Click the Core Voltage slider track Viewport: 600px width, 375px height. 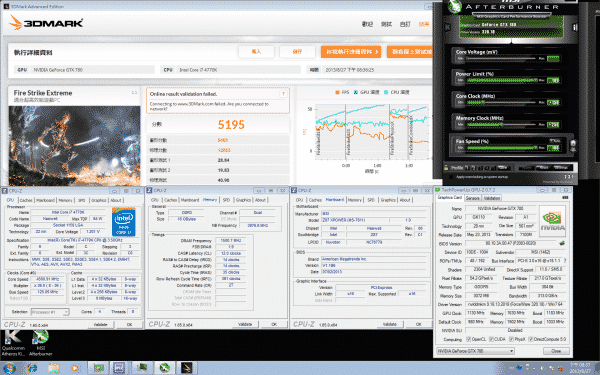[x=501, y=59]
